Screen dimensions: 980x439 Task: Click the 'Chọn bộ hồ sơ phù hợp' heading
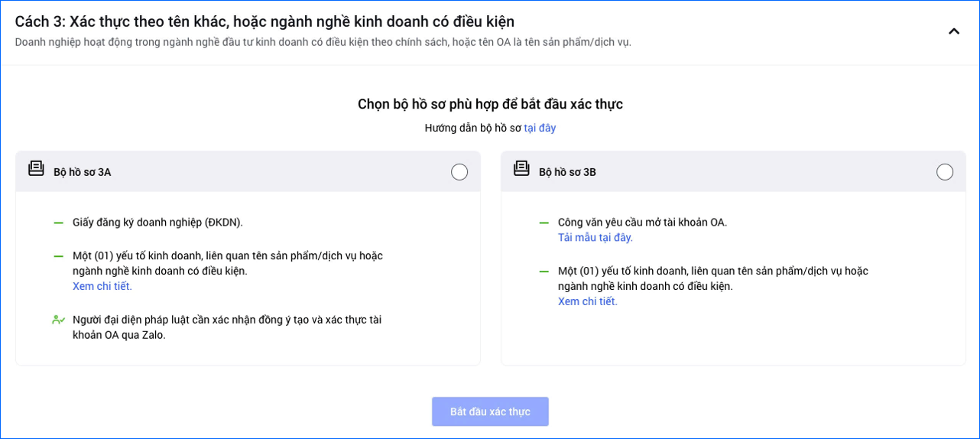490,104
